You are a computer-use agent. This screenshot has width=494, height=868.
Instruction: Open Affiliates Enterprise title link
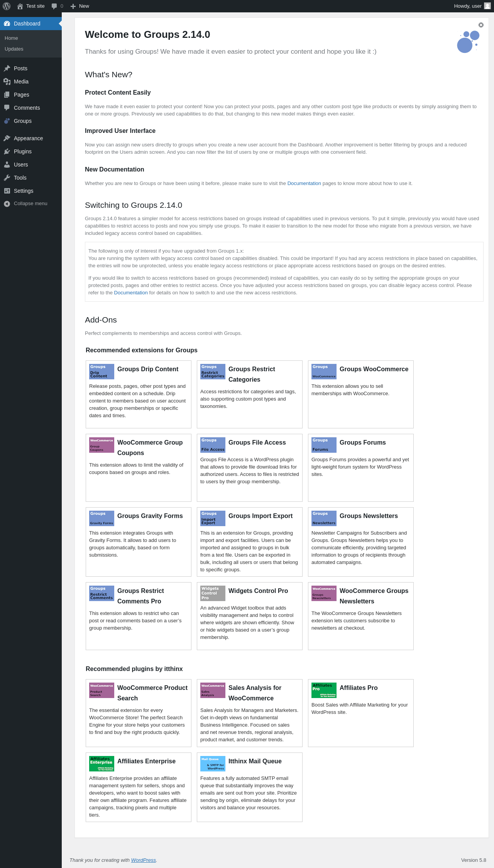[146, 761]
